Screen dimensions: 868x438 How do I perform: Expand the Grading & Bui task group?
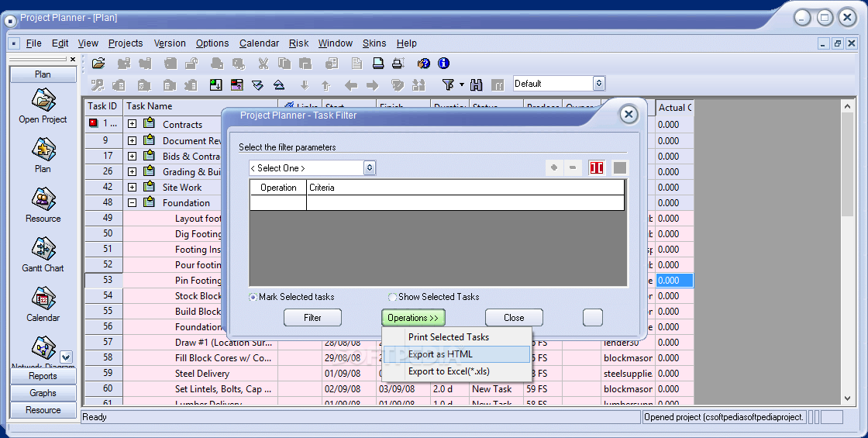(x=132, y=171)
